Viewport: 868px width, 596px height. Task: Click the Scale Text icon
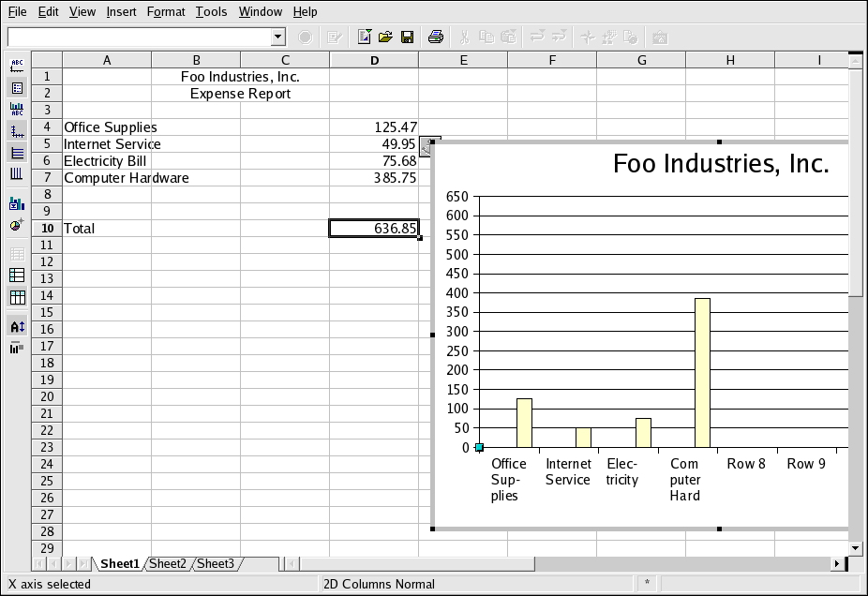coord(17,327)
